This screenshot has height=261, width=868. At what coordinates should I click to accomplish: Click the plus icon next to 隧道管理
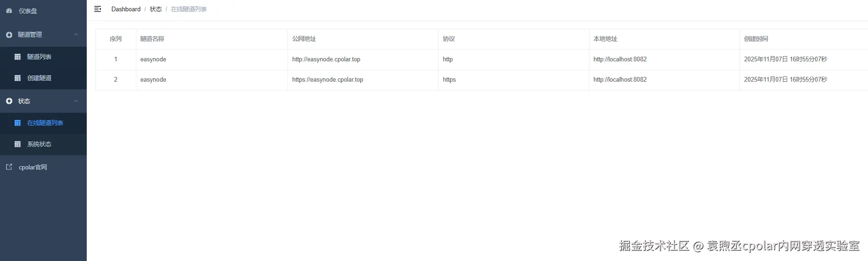click(x=9, y=34)
